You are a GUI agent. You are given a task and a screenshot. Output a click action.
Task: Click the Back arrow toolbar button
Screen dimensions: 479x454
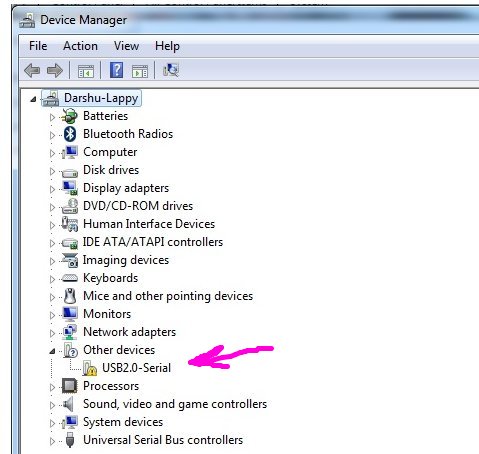coord(32,71)
